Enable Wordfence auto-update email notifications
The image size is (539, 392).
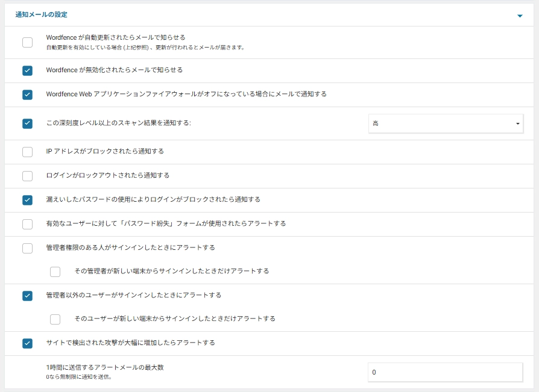pos(27,41)
